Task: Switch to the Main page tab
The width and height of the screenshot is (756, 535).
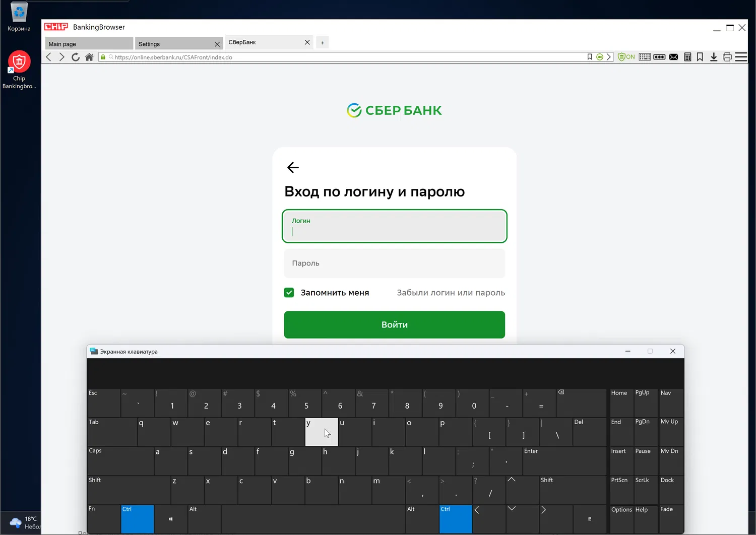Action: pyautogui.click(x=89, y=44)
